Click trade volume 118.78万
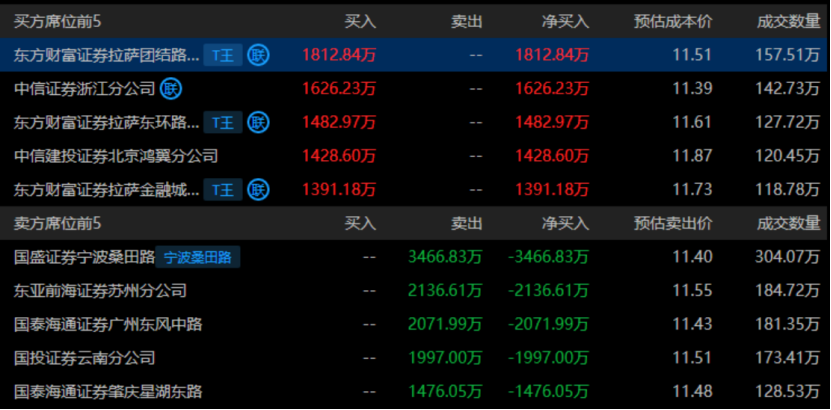831x410 pixels. (x=788, y=189)
